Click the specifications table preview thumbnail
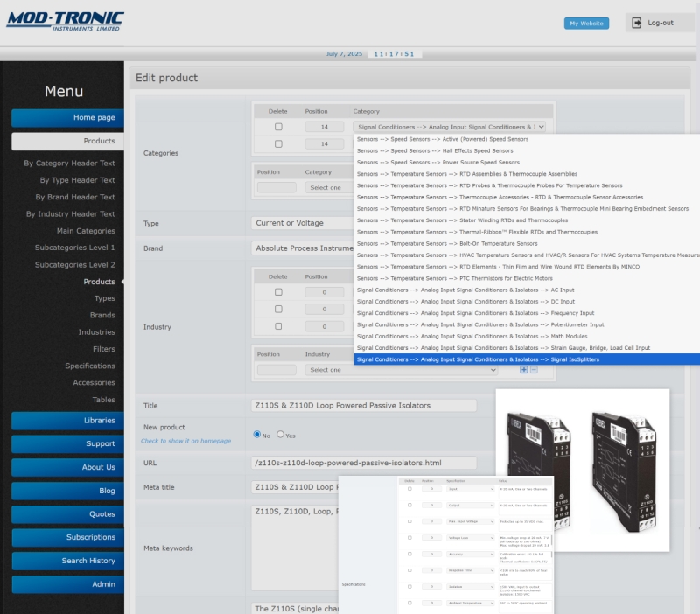Image resolution: width=700 pixels, height=614 pixels. [446, 545]
